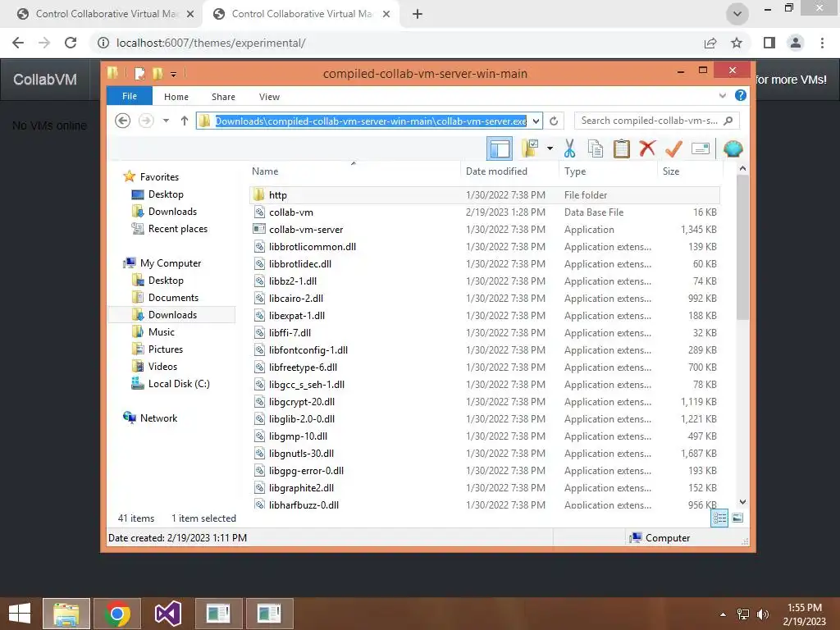Viewport: 840px width, 630px height.
Task: Click the Classic Shell settings icon
Action: 733,148
